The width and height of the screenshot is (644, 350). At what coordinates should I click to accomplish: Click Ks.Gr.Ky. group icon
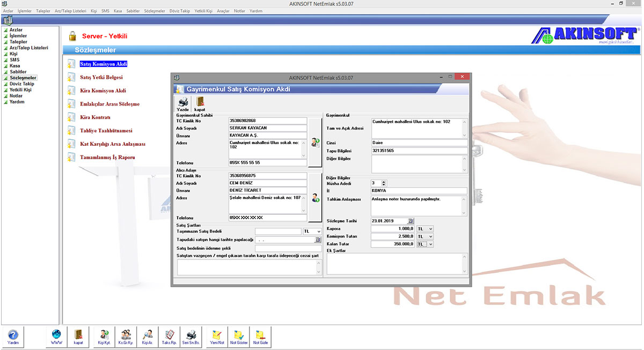125,335
